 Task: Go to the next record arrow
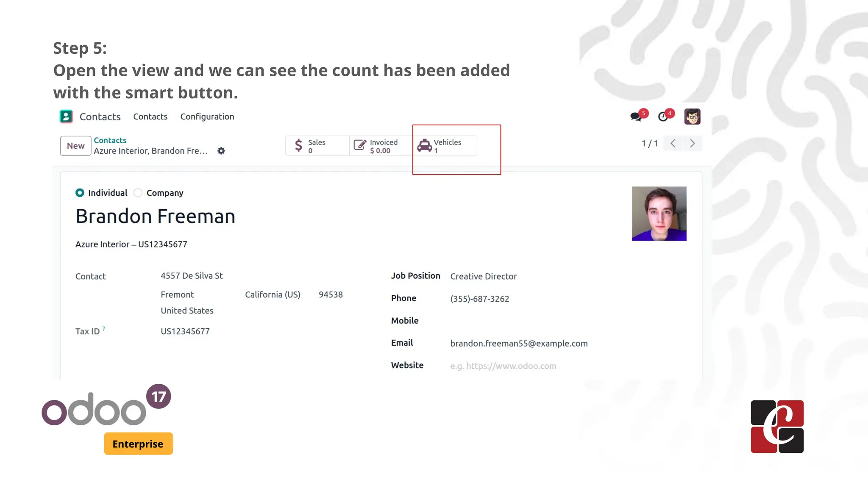pos(692,144)
